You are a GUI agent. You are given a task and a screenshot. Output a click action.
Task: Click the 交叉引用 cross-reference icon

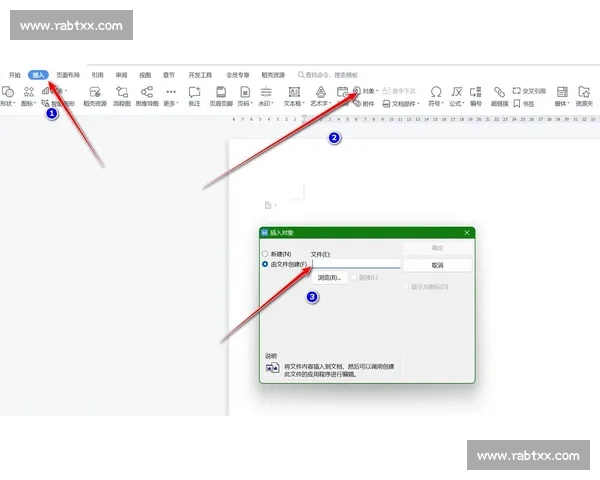tap(530, 90)
